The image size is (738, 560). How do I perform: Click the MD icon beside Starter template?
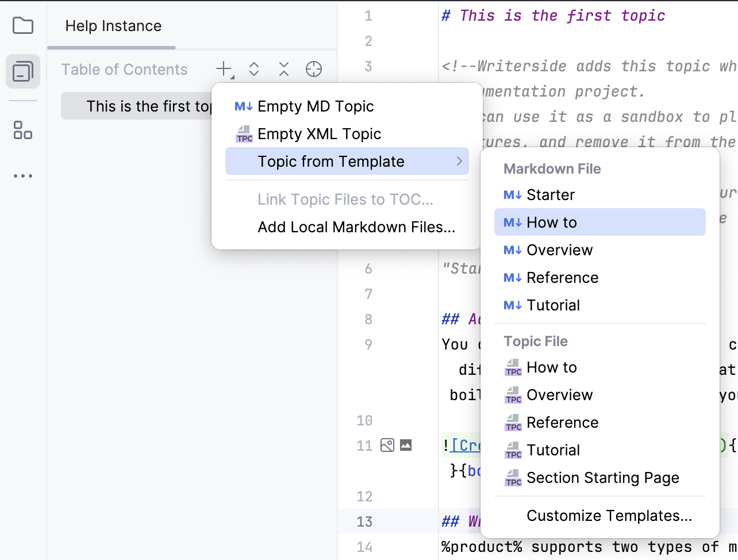coord(512,195)
